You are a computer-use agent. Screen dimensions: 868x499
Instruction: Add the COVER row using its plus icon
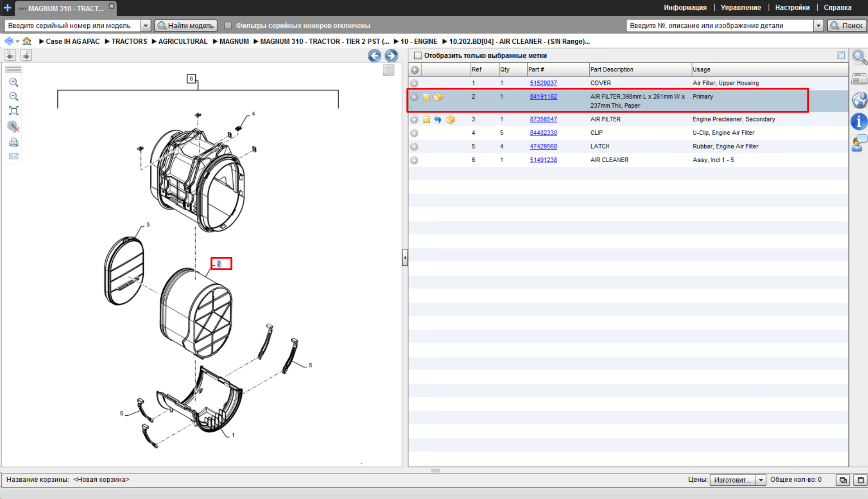[x=414, y=83]
